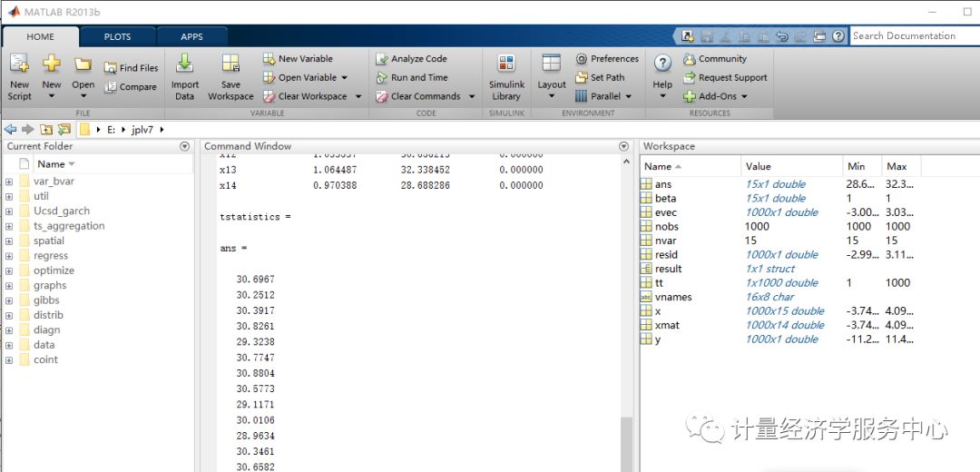
Task: Click the Parallel icon
Action: [x=581, y=96]
